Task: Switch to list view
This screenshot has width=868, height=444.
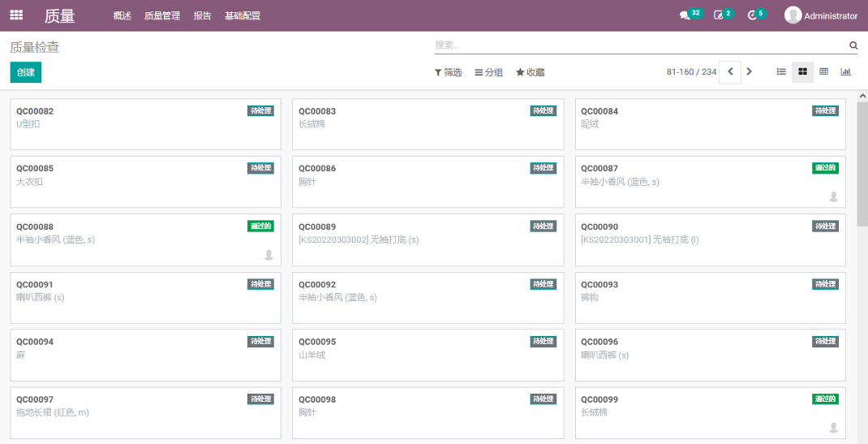Action: coord(781,71)
